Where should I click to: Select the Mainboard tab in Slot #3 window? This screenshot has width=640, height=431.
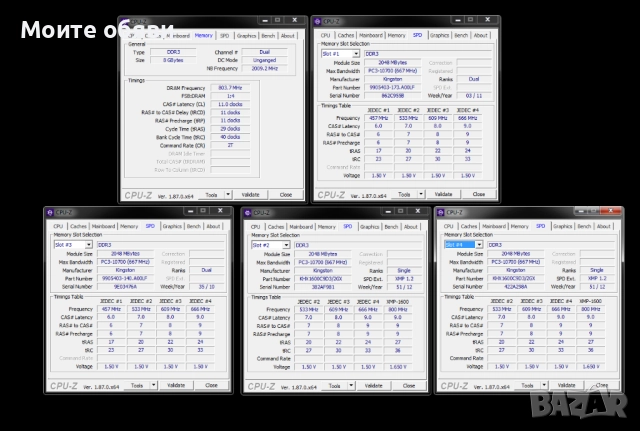pyautogui.click(x=104, y=226)
